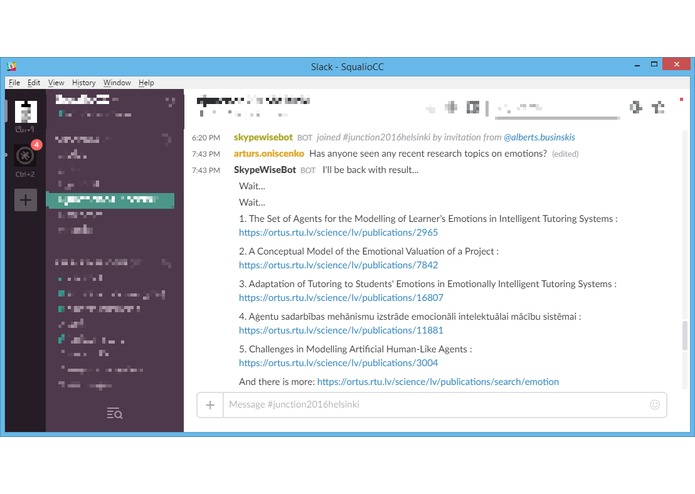This screenshot has width=695, height=494.
Task: Open the quick switcher icon at sidebar bottom
Action: [114, 413]
